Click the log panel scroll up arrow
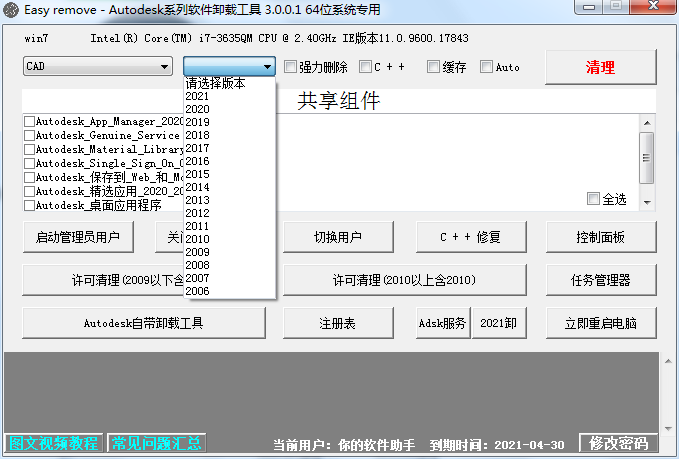Screen dimensions: 679x459 point(667,361)
